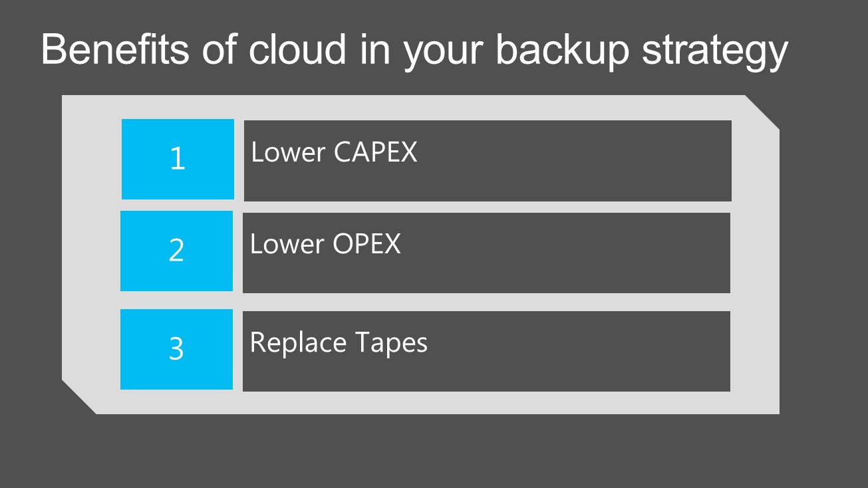868x488 pixels.
Task: Click the word "cloud" in the title
Action: pyautogui.click(x=298, y=49)
